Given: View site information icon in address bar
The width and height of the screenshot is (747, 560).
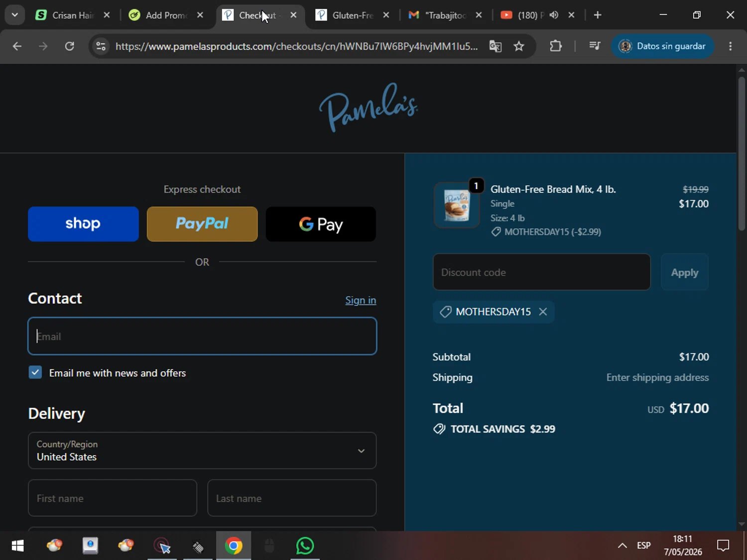Looking at the screenshot, I should [101, 46].
